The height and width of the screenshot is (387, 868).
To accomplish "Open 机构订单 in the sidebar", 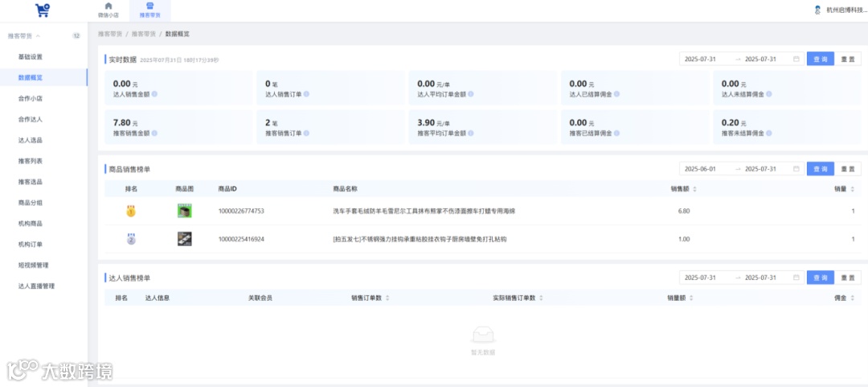I will (x=31, y=245).
